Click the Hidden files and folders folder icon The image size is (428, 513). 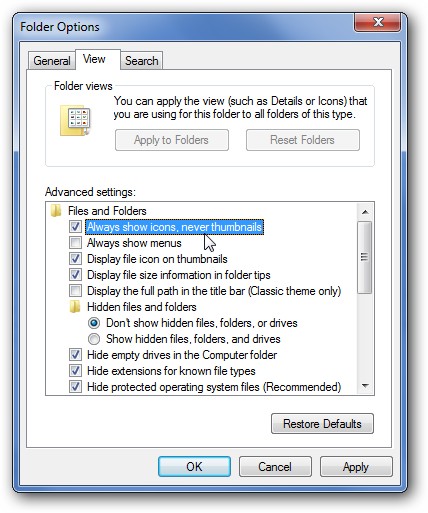click(x=75, y=307)
